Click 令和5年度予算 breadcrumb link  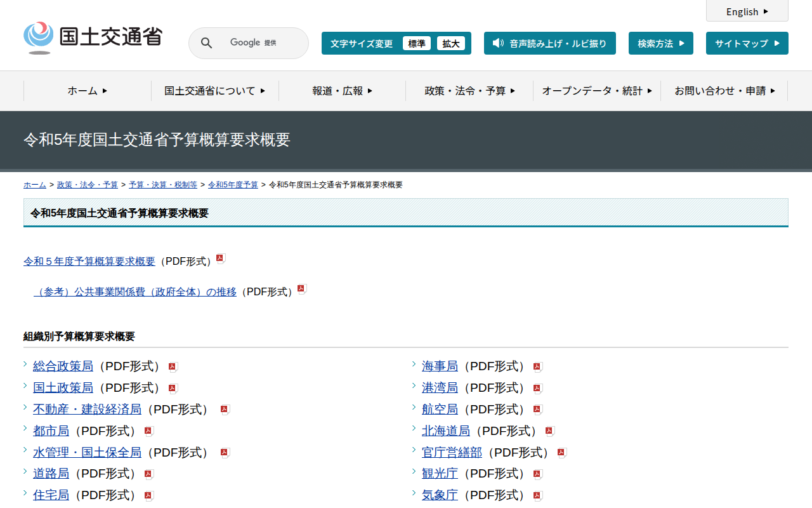coord(233,185)
